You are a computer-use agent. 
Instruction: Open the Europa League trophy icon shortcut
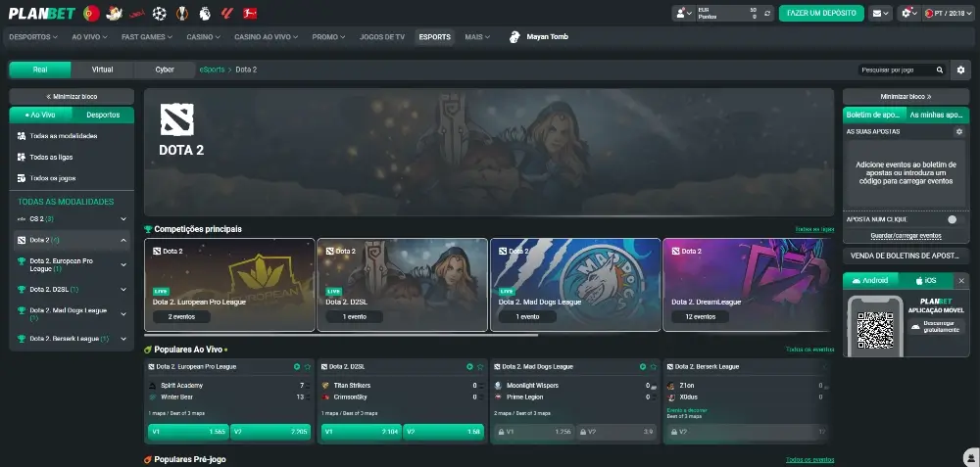tap(182, 13)
